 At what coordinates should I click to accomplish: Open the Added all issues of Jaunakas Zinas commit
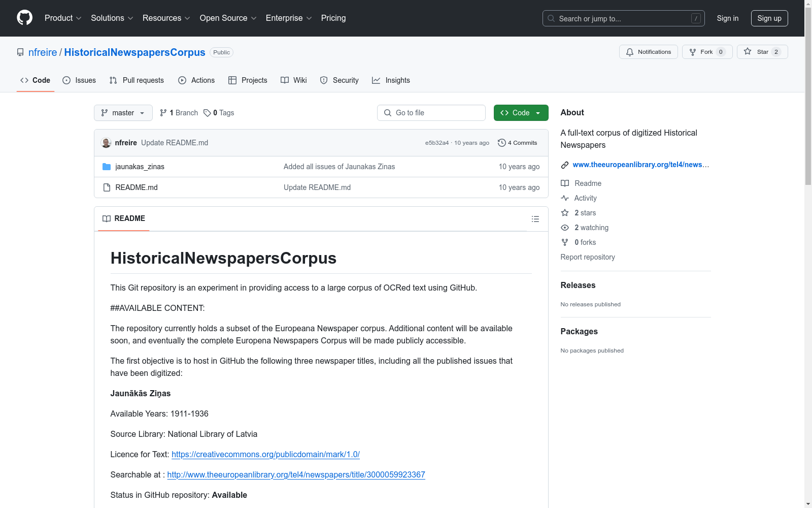coord(339,167)
